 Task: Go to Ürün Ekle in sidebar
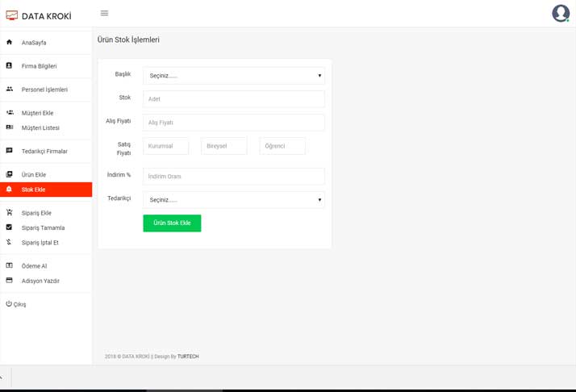(x=34, y=175)
